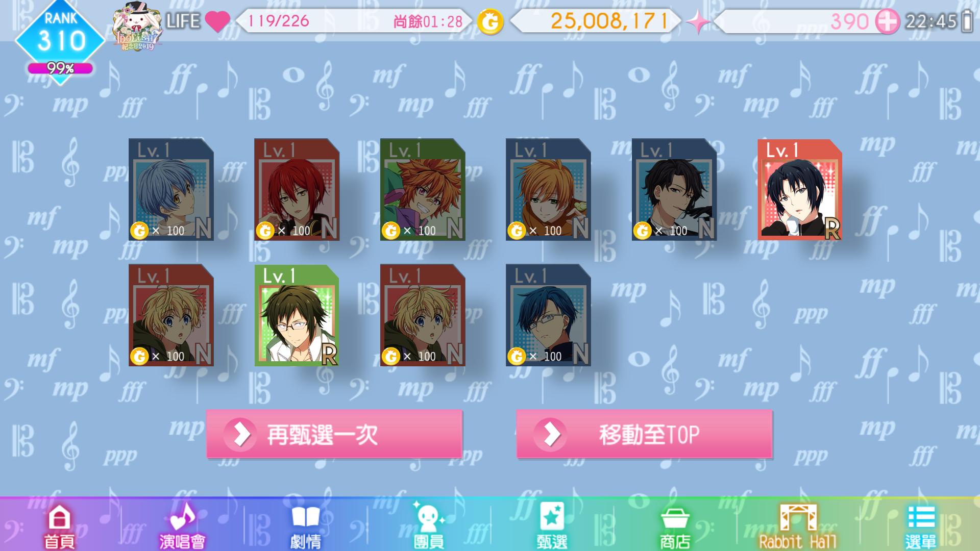
Task: Click the 再甄選一次 button
Action: coord(334,434)
